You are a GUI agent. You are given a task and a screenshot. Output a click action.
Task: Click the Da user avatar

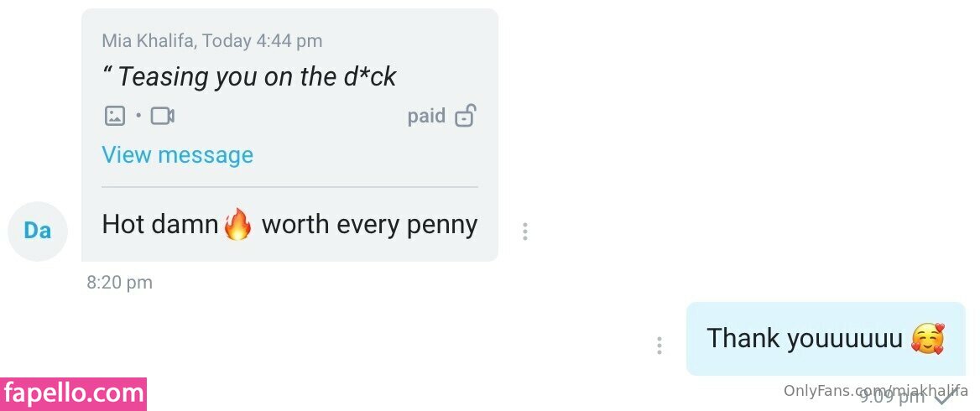tap(38, 232)
